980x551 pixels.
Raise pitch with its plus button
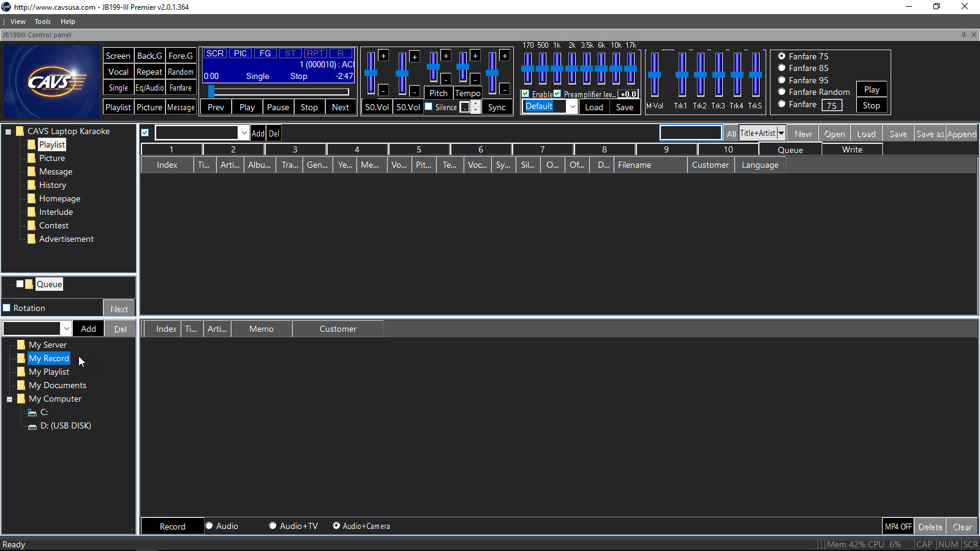click(446, 56)
